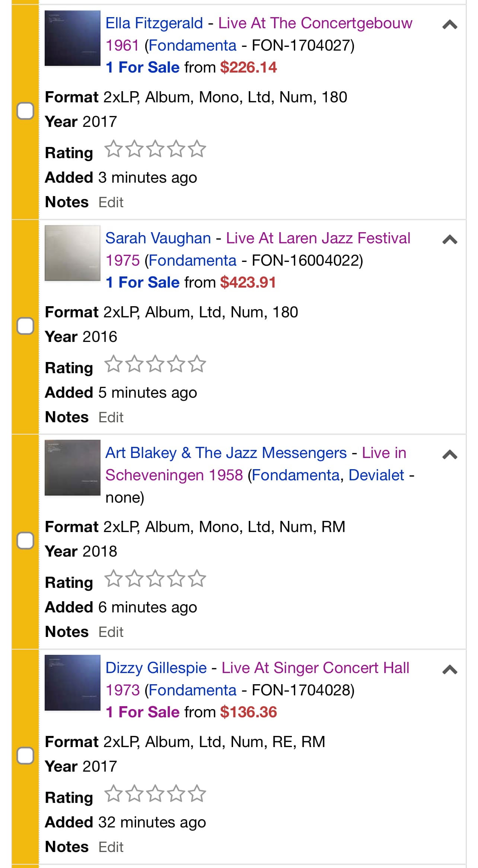Open the Devialet label link
Screen dimensions: 478x868
[x=376, y=475]
